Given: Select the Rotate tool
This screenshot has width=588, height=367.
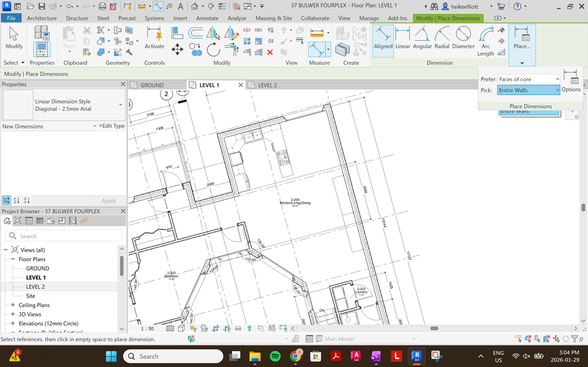Looking at the screenshot, I should 213,49.
